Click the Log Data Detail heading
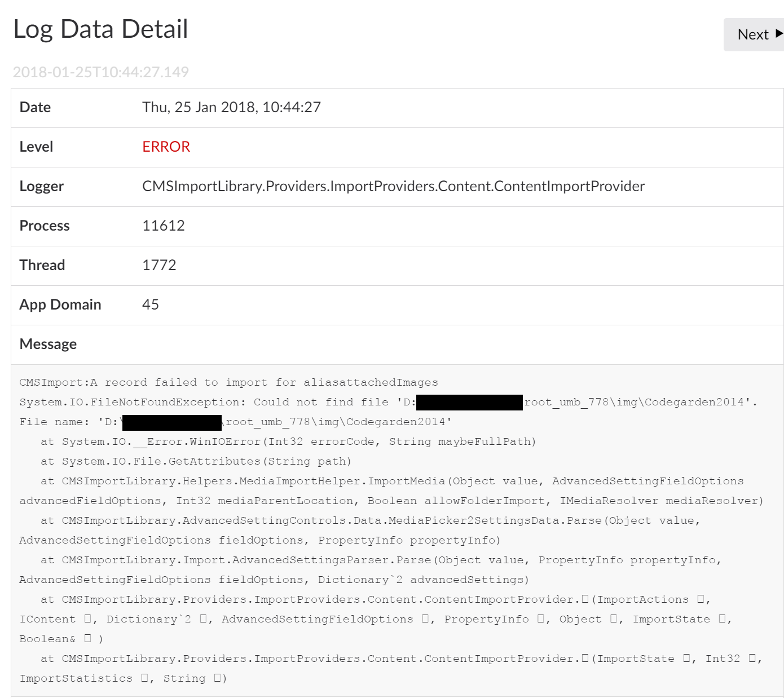The width and height of the screenshot is (784, 698). coord(100,29)
